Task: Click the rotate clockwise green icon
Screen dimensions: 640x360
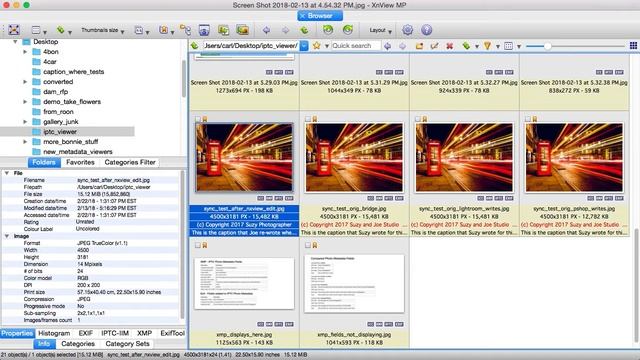Action: coord(347,29)
